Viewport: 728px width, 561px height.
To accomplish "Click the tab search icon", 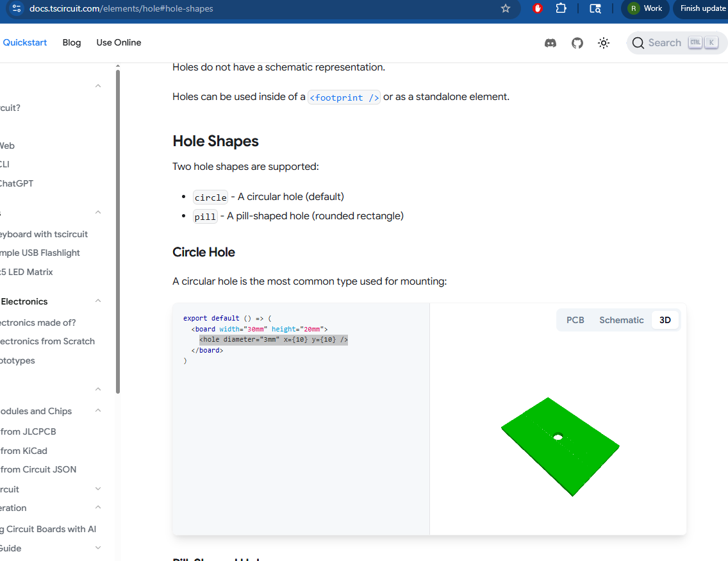I will click(595, 8).
